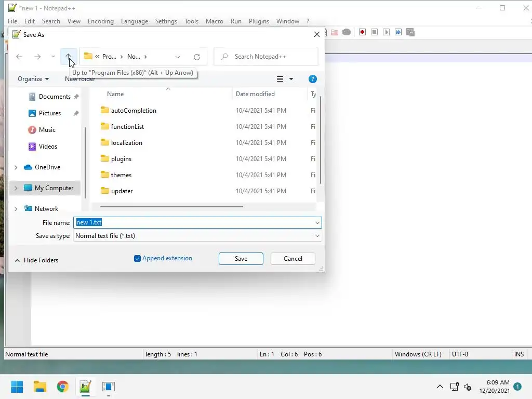This screenshot has height=399, width=532.
Task: Click the 'Pro...' breadcrumb segment
Action: (109, 57)
